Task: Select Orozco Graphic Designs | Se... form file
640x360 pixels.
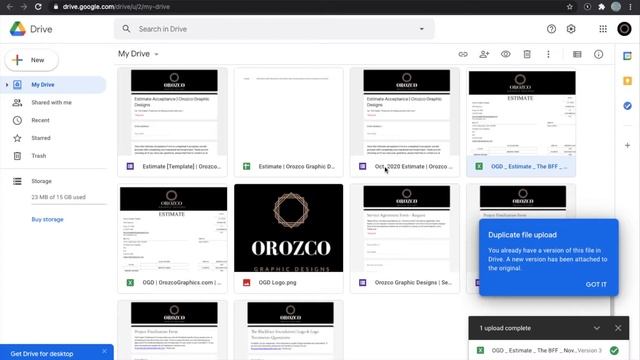Action: coord(405,238)
